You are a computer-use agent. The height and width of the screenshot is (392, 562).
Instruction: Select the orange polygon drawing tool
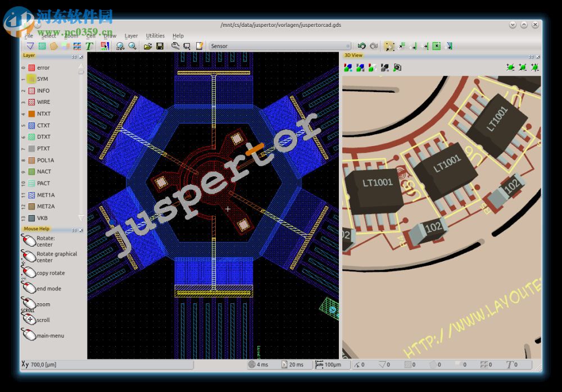click(x=54, y=46)
